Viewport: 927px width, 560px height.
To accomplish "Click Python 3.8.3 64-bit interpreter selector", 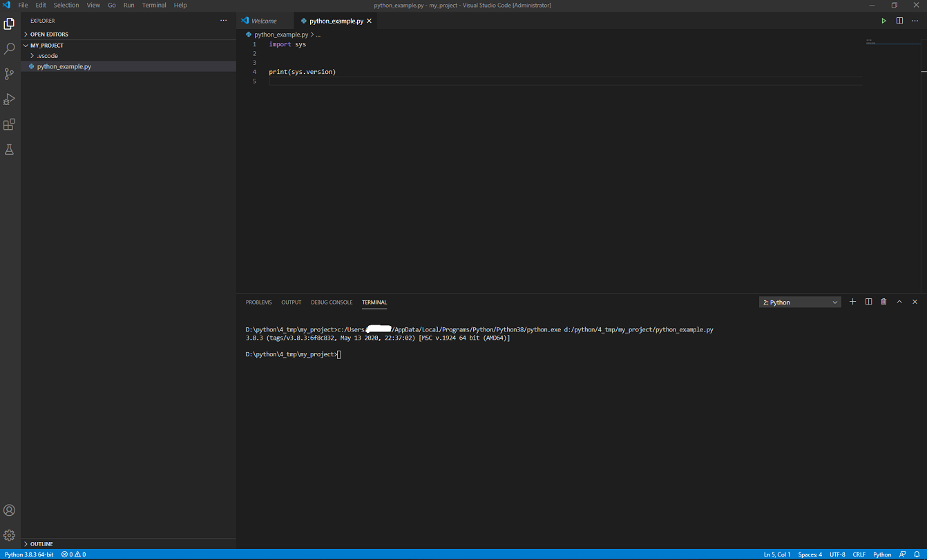I will (x=29, y=554).
